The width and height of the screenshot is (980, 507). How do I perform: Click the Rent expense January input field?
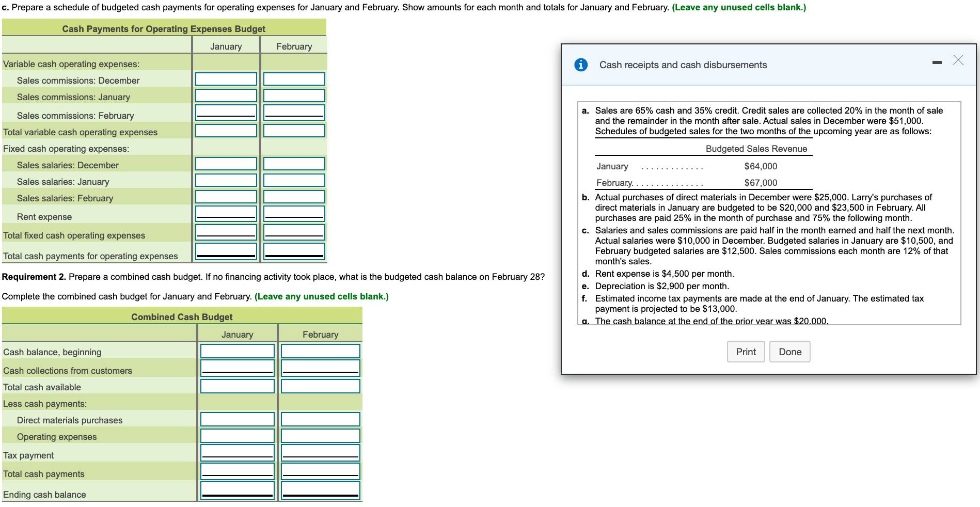226,213
